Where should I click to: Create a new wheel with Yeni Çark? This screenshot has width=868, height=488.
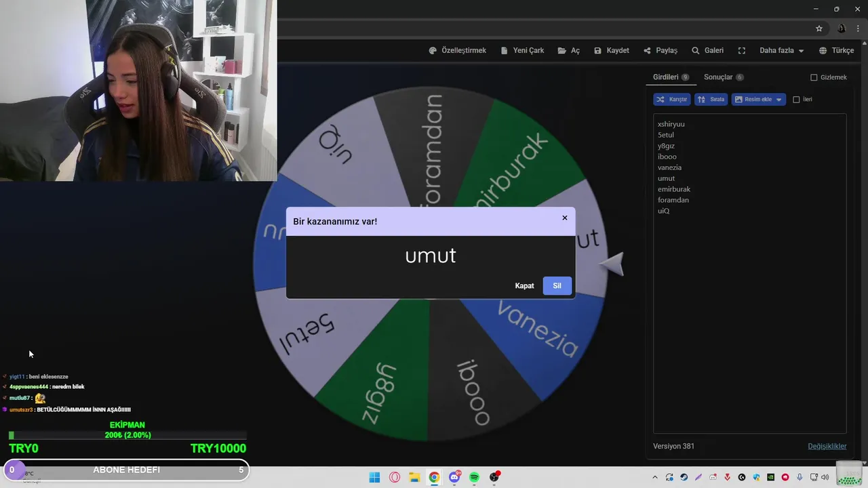(x=522, y=51)
